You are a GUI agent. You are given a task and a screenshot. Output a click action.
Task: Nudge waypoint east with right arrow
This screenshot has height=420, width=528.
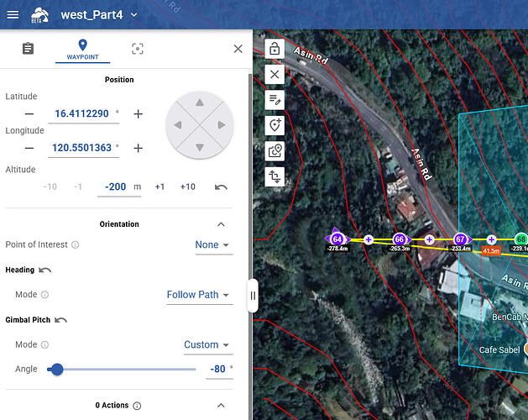click(222, 125)
